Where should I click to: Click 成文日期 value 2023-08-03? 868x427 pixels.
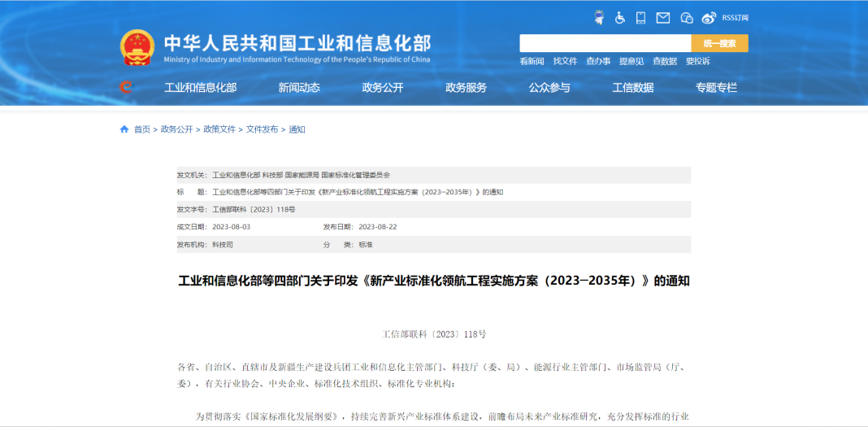click(232, 227)
